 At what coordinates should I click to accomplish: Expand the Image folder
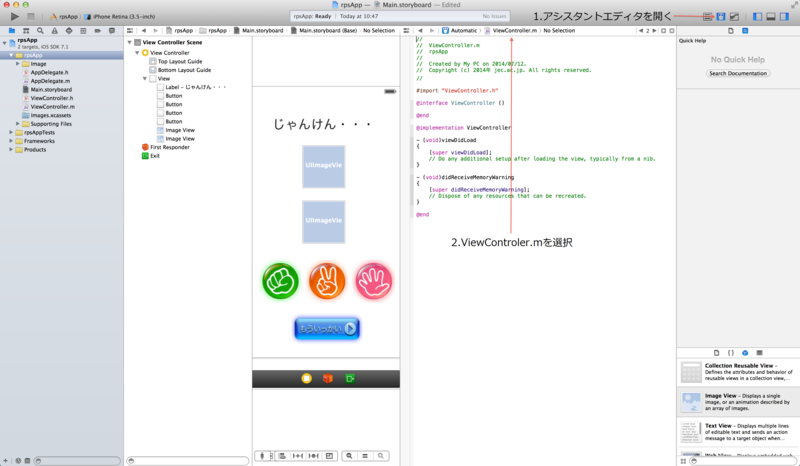click(18, 64)
